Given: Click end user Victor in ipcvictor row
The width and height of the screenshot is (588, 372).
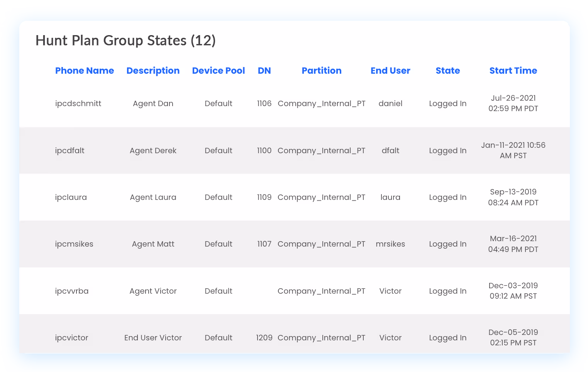Looking at the screenshot, I should [390, 338].
